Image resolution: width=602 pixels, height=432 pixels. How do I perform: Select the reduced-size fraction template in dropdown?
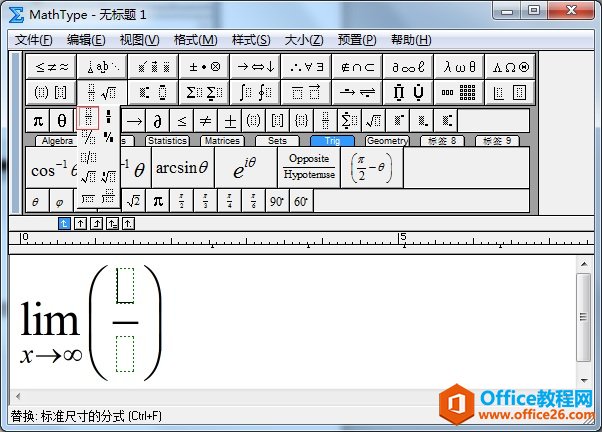[109, 117]
